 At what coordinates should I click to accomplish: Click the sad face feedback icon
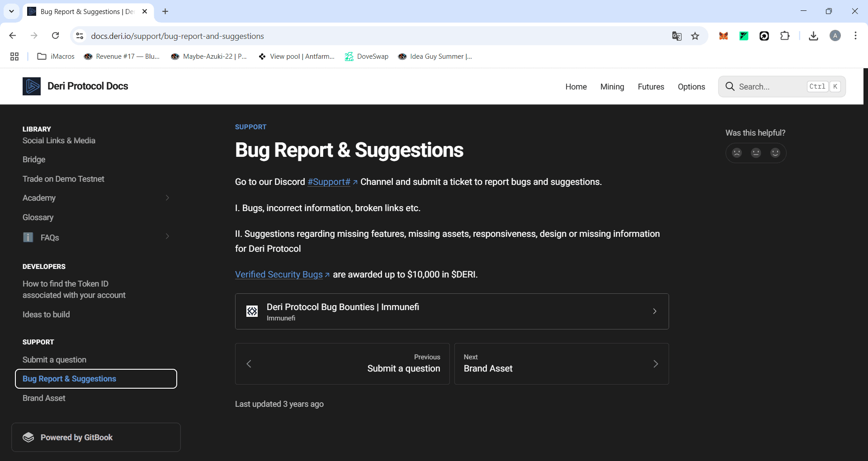tap(737, 153)
